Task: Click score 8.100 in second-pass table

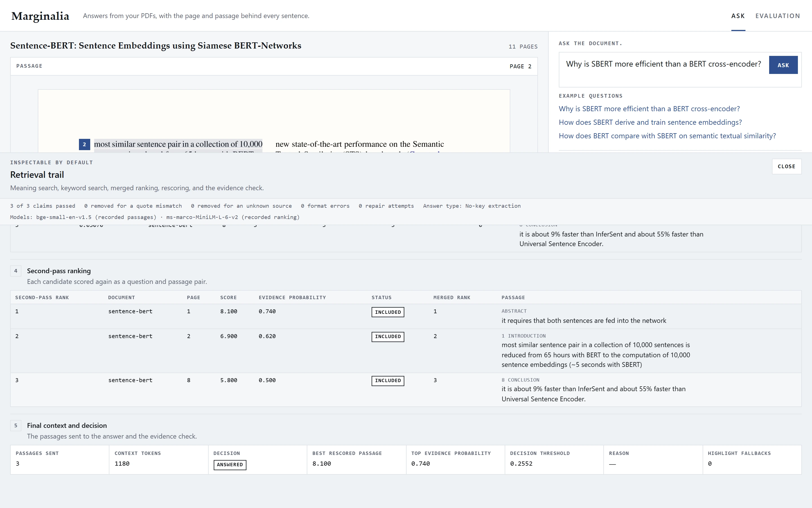Action: pos(228,312)
